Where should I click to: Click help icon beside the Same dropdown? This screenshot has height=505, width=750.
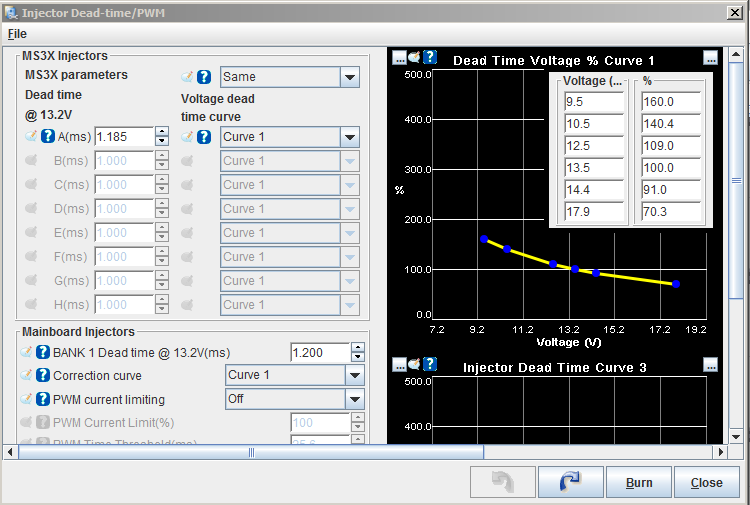(203, 77)
